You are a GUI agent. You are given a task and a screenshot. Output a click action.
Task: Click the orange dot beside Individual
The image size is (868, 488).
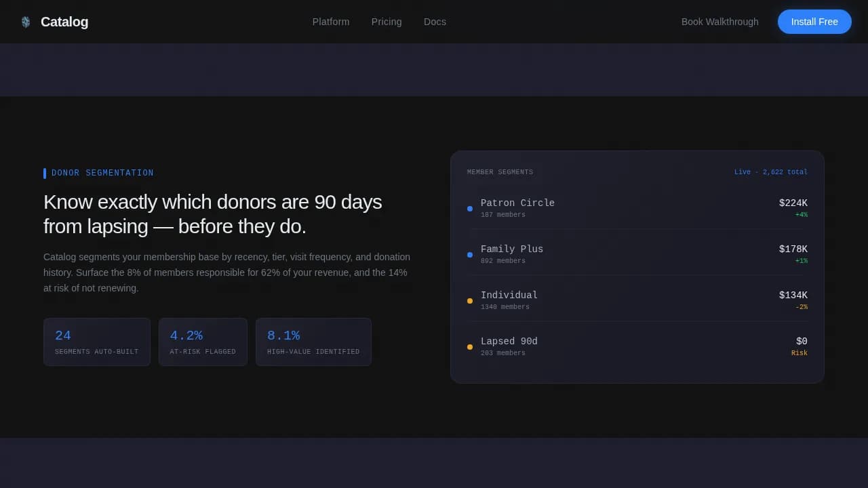tap(470, 301)
